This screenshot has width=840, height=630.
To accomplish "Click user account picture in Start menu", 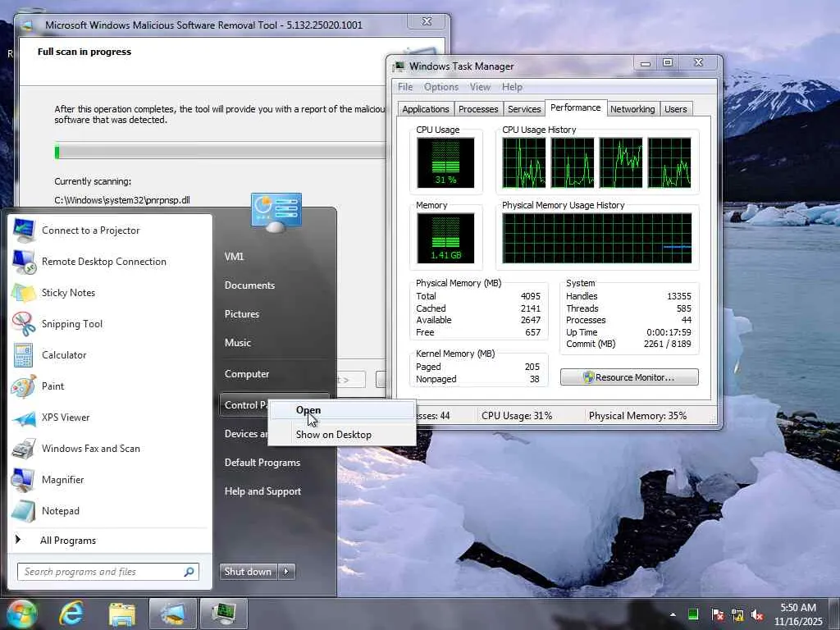I will [276, 212].
